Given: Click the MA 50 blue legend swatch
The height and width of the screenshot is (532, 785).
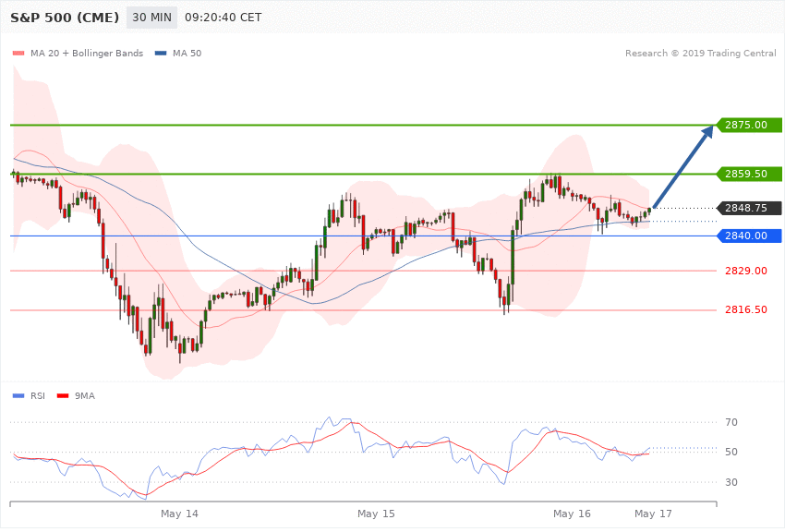Looking at the screenshot, I should tap(161, 54).
